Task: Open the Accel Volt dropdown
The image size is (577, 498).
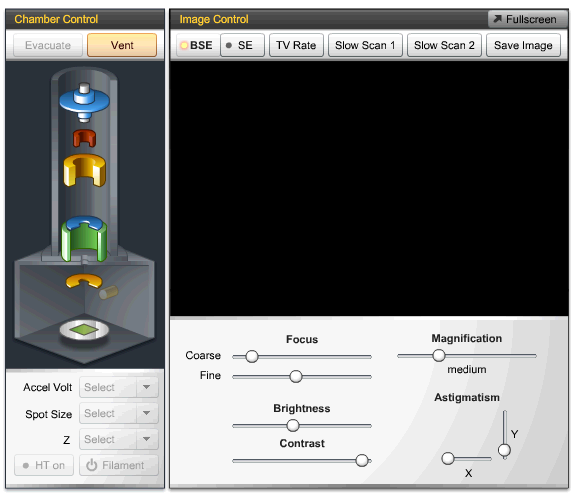Action: point(119,387)
